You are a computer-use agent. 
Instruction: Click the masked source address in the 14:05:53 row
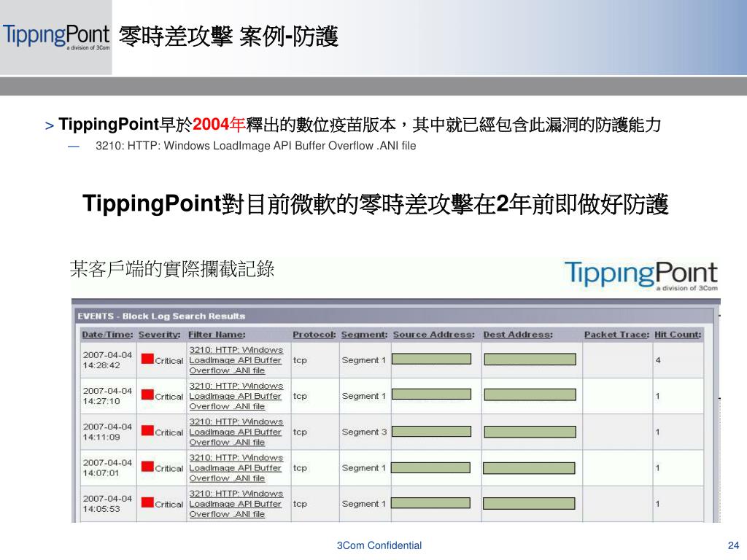[x=430, y=503]
